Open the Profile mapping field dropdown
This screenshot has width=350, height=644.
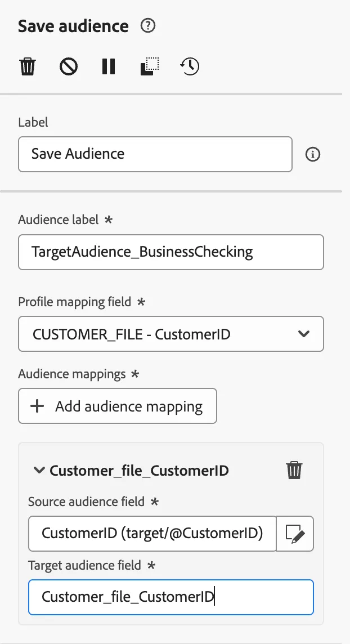click(171, 334)
